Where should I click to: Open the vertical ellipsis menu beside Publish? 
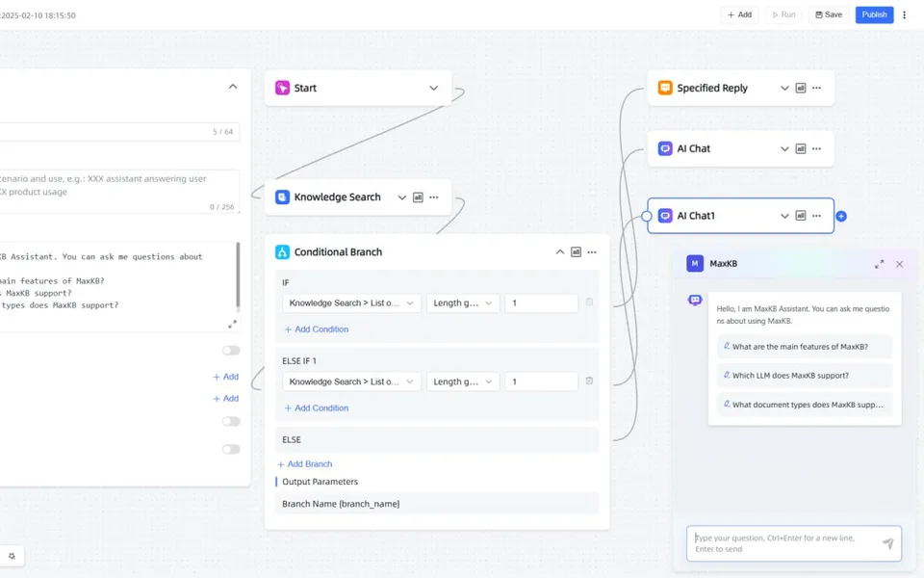[x=904, y=14]
